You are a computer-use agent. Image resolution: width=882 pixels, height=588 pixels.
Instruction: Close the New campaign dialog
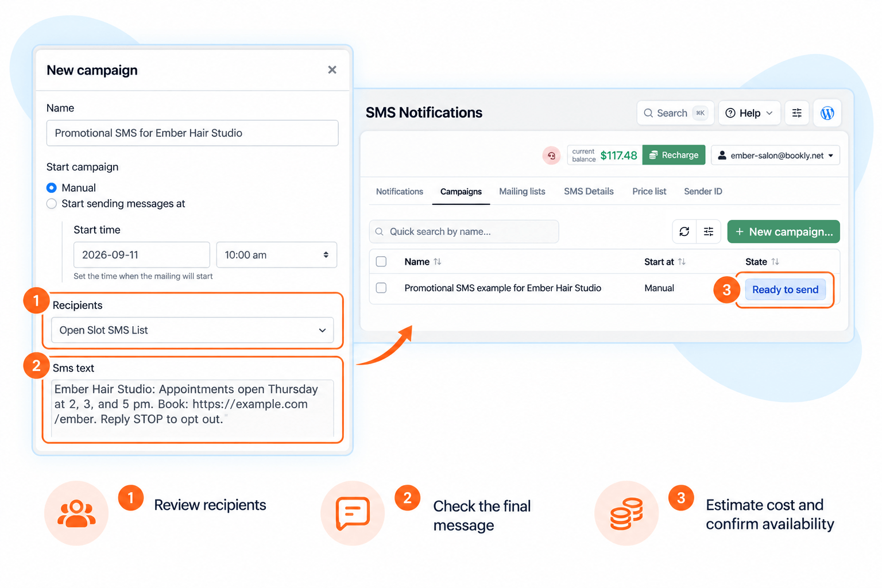click(332, 69)
